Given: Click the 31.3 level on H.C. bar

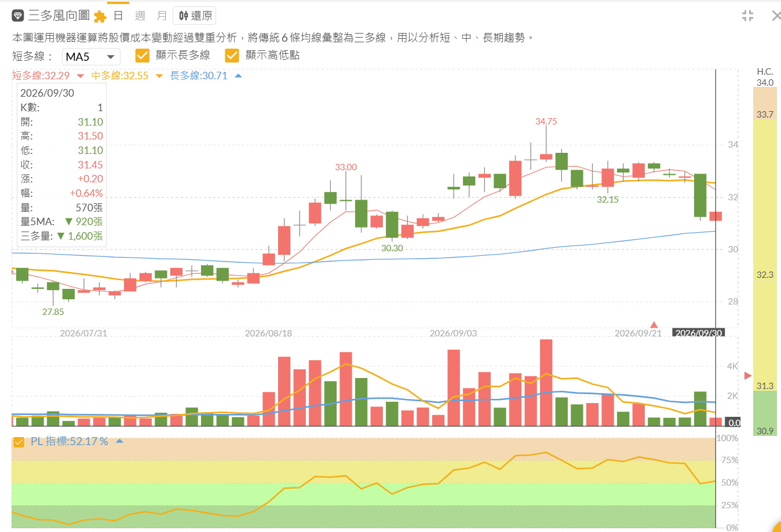Looking at the screenshot, I should (x=765, y=386).
